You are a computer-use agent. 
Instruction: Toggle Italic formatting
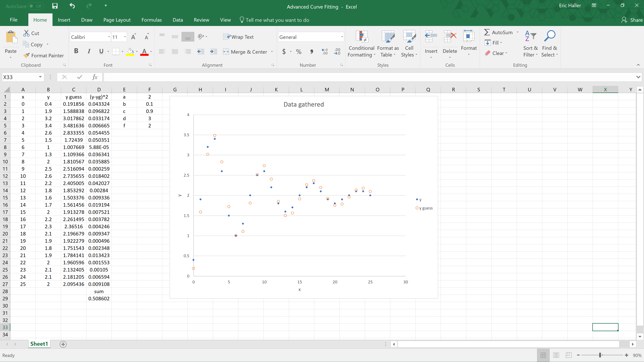point(89,51)
